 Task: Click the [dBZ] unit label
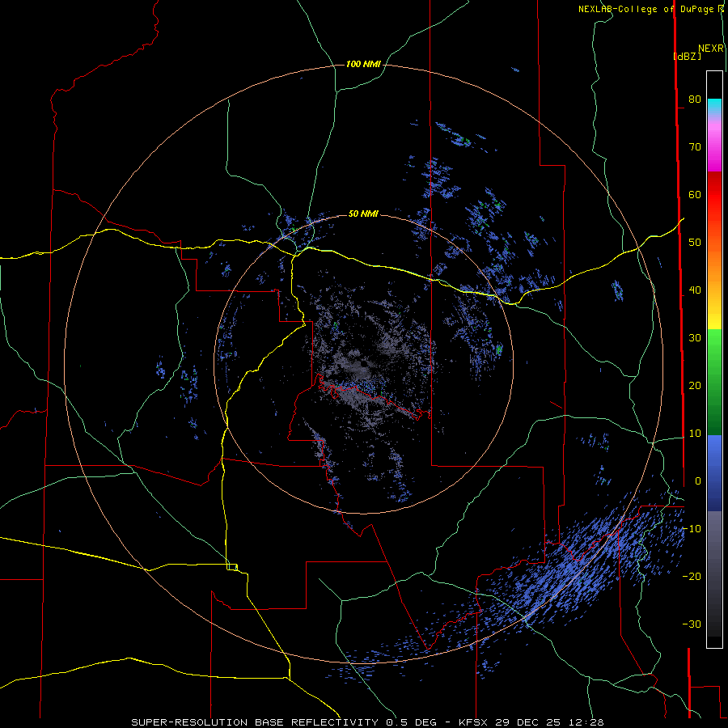(x=687, y=56)
